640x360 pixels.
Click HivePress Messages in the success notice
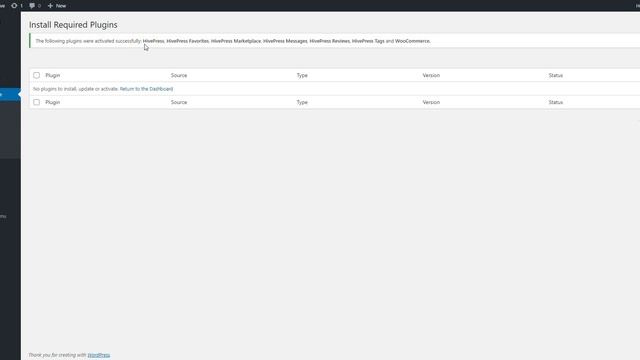point(285,41)
